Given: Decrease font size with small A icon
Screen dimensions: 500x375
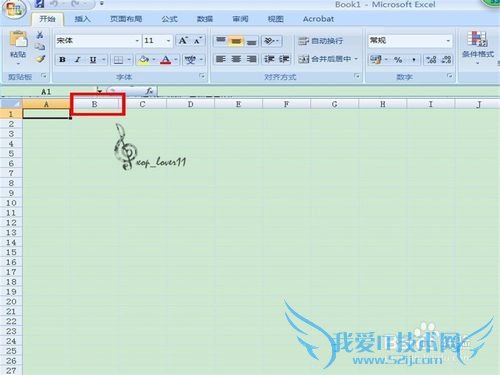Looking at the screenshot, I should [198, 41].
